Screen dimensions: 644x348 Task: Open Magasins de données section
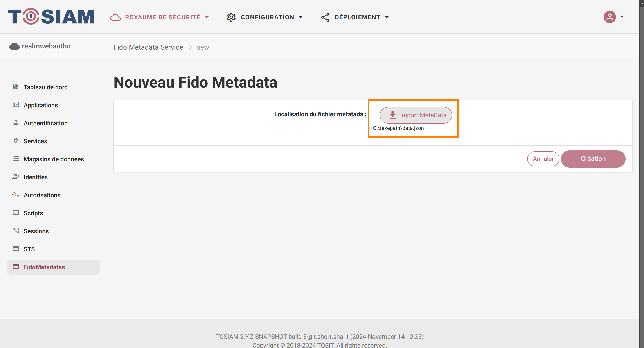[54, 159]
